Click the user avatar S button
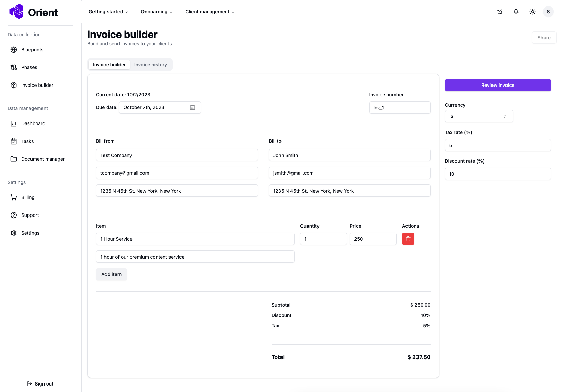The width and height of the screenshot is (562, 392). (548, 12)
